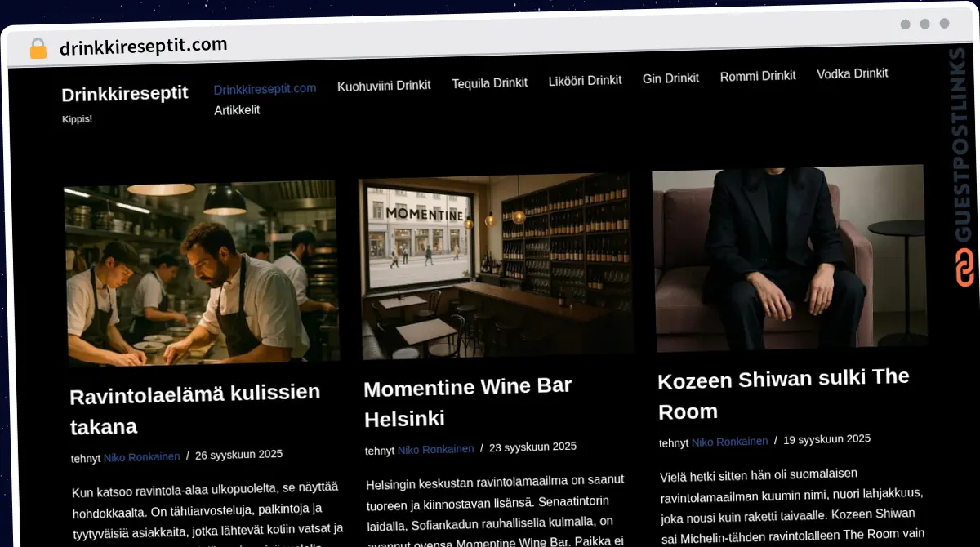This screenshot has height=547, width=980.
Task: Open author Niko Ronkainen under Kozeen Shiwan article
Action: tap(730, 442)
